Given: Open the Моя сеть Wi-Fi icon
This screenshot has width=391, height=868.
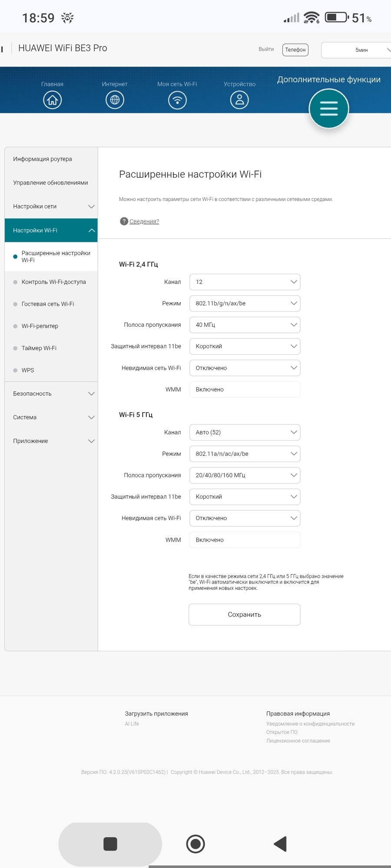Looking at the screenshot, I should [177, 100].
